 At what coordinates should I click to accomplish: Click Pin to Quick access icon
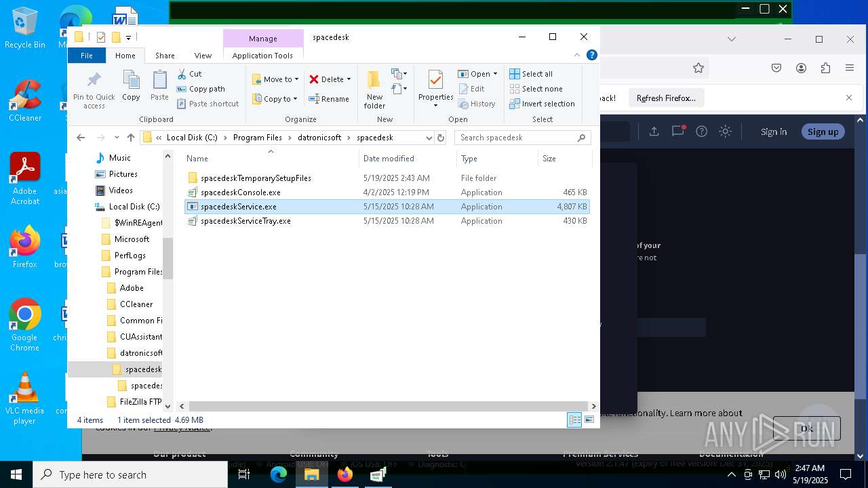[x=94, y=90]
